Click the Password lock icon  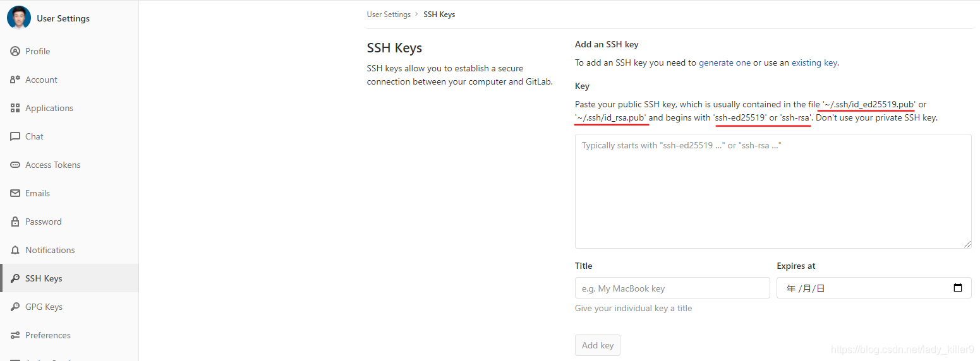point(15,222)
